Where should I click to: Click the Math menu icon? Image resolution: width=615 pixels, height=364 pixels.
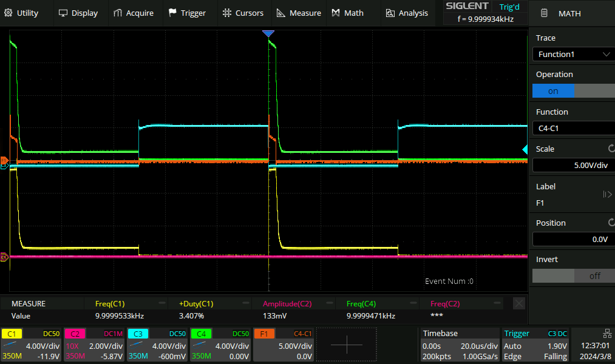coord(336,13)
